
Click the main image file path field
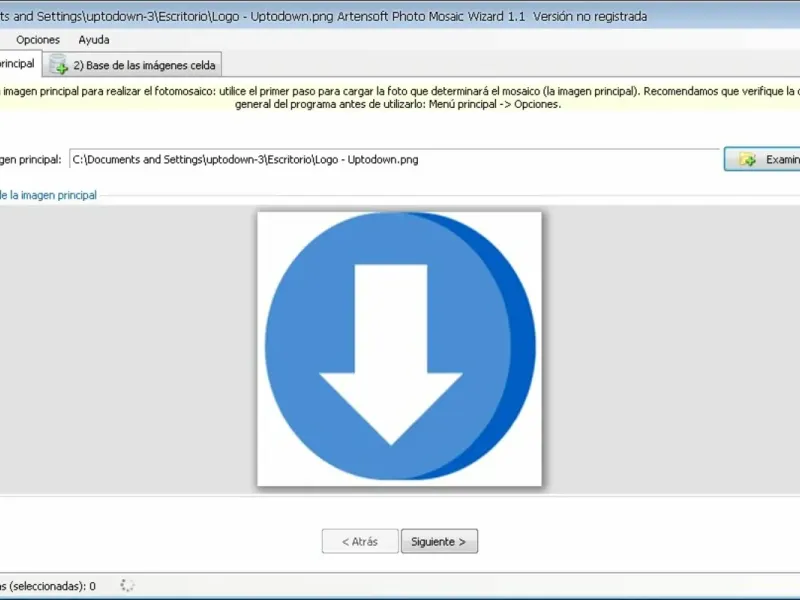394,160
